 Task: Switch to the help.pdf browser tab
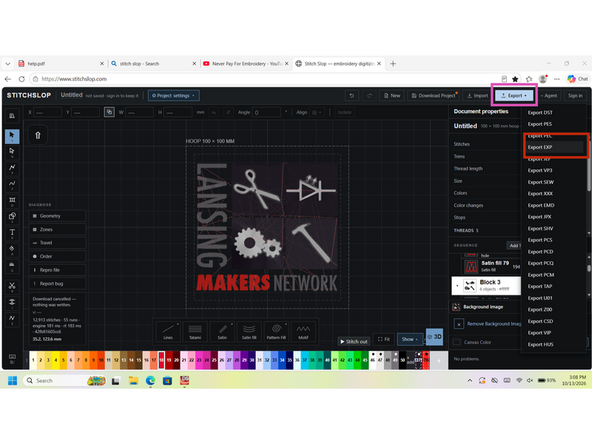pos(59,64)
